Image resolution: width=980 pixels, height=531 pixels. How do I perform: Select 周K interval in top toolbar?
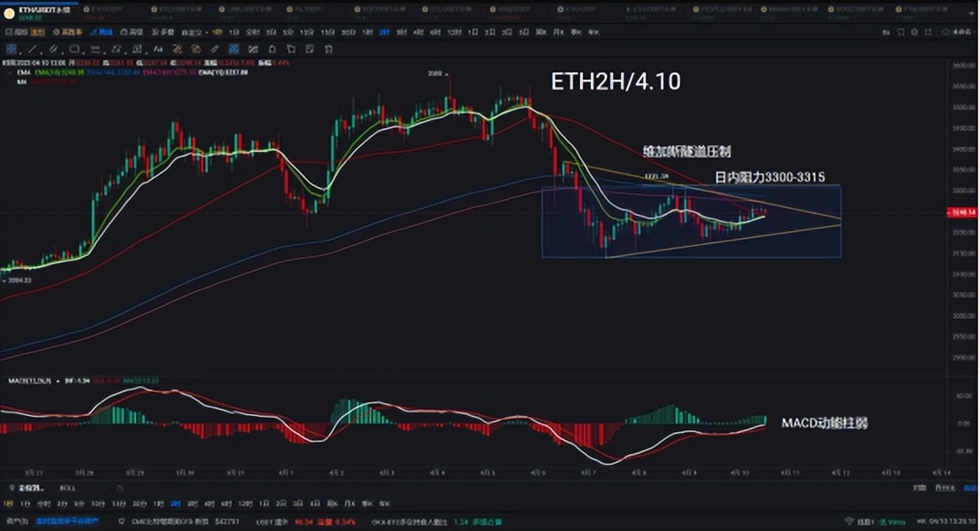click(x=541, y=32)
